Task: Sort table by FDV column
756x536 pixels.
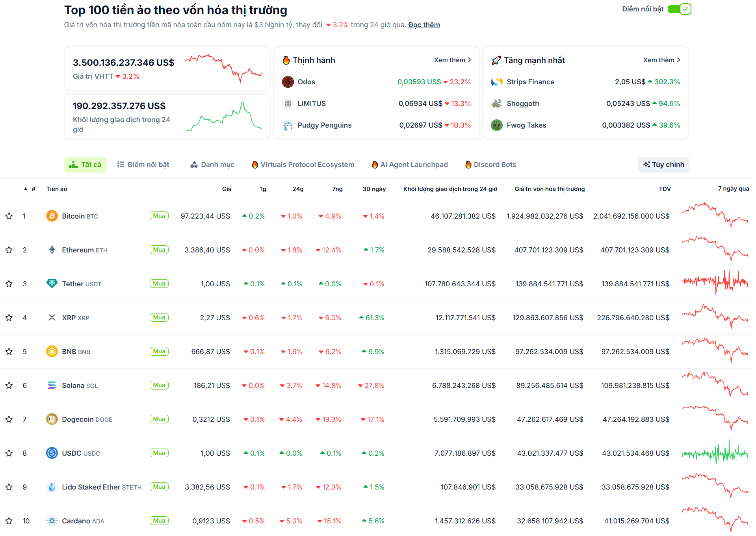Action: click(665, 189)
